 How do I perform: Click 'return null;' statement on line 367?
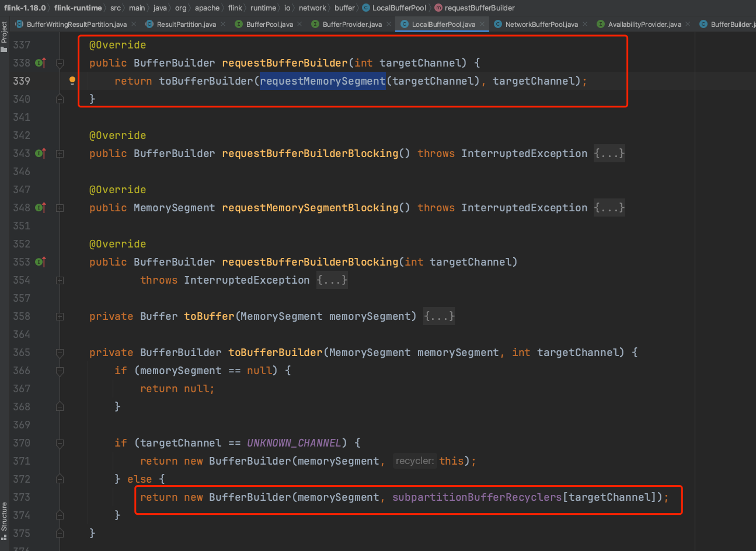pos(177,389)
